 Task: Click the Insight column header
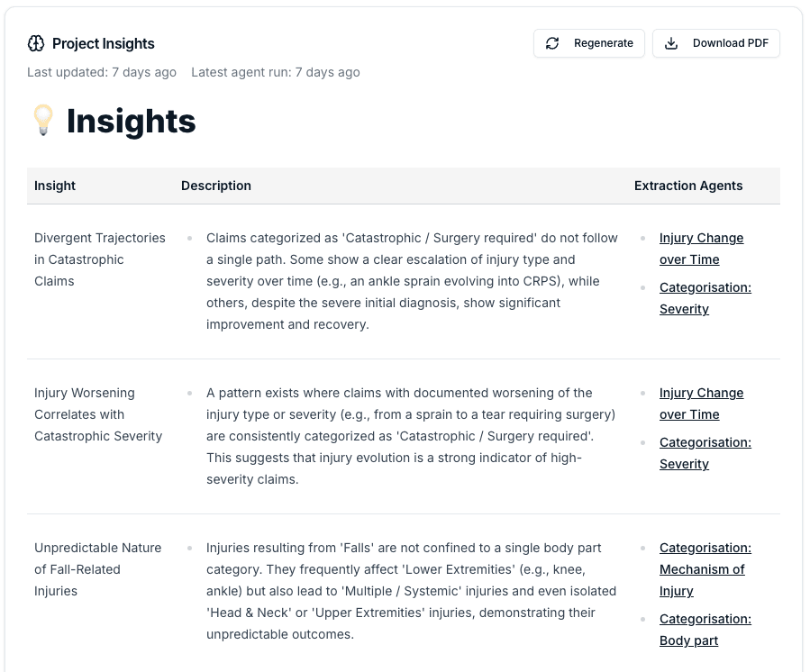tap(55, 186)
